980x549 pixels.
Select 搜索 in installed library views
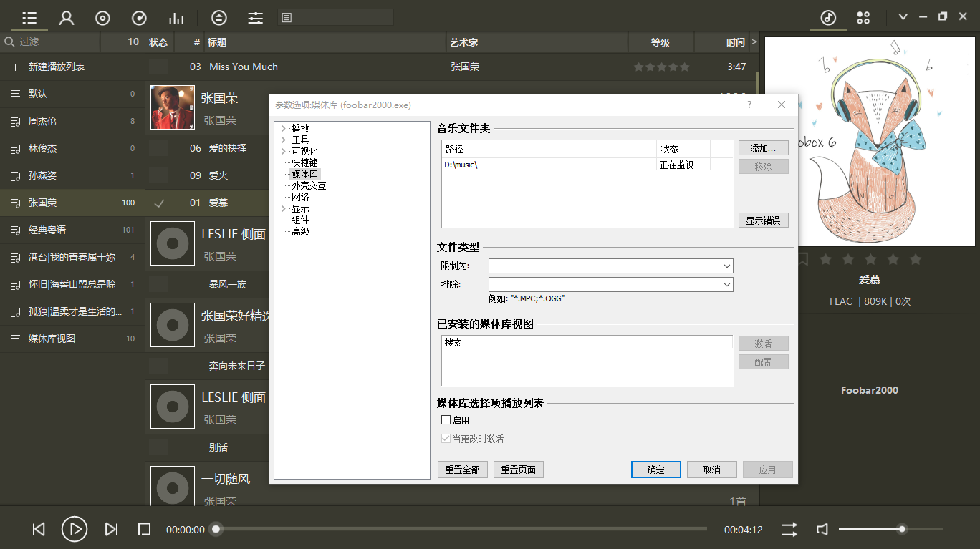pyautogui.click(x=453, y=343)
